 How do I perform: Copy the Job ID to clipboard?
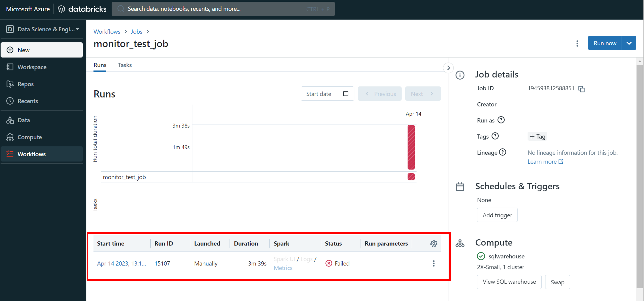tap(581, 89)
